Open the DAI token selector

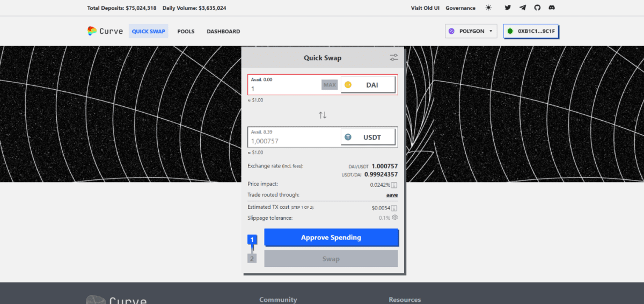[x=369, y=85]
